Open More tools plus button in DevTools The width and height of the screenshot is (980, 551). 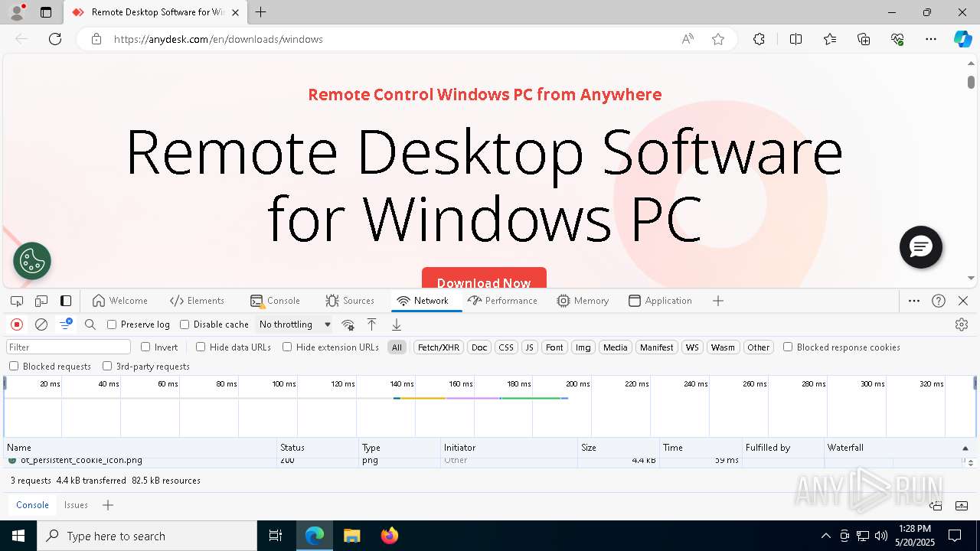[x=718, y=301]
